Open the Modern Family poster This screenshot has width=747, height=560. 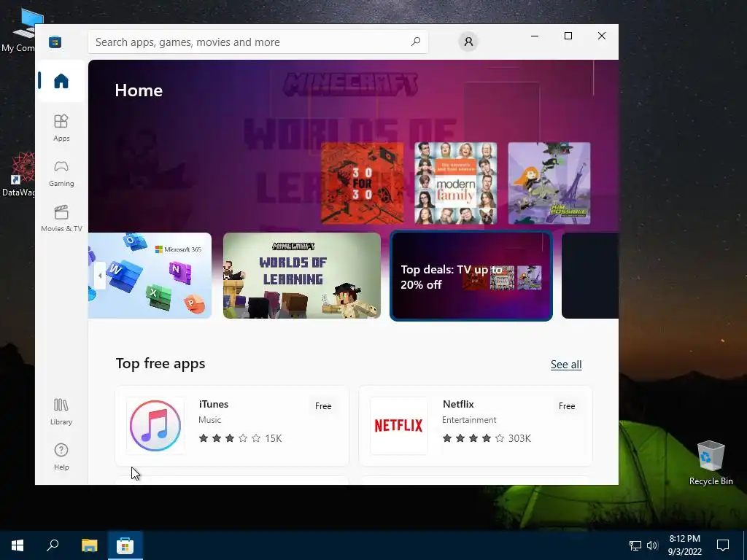pos(455,183)
